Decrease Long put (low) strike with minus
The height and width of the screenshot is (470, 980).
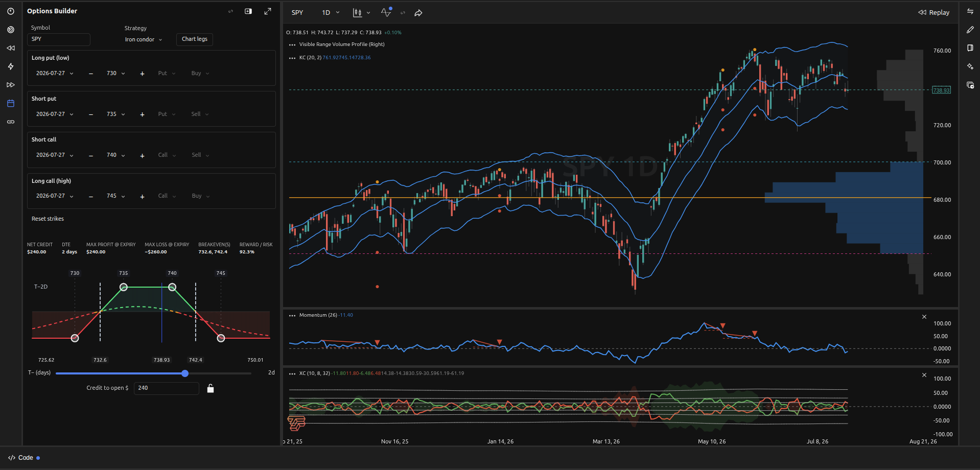(91, 74)
